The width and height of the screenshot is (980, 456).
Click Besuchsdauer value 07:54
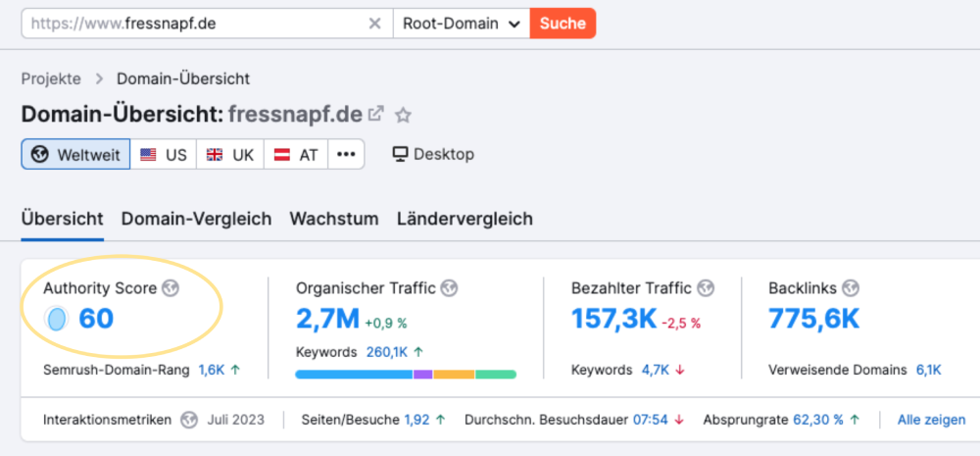pos(651,420)
